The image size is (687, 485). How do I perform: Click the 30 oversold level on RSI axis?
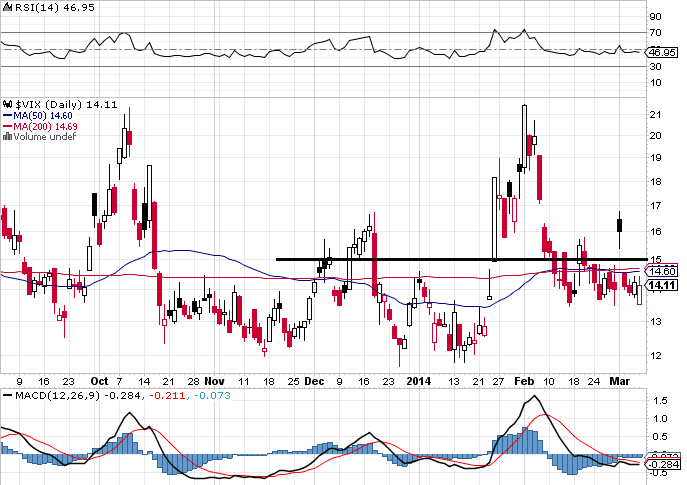(x=656, y=67)
